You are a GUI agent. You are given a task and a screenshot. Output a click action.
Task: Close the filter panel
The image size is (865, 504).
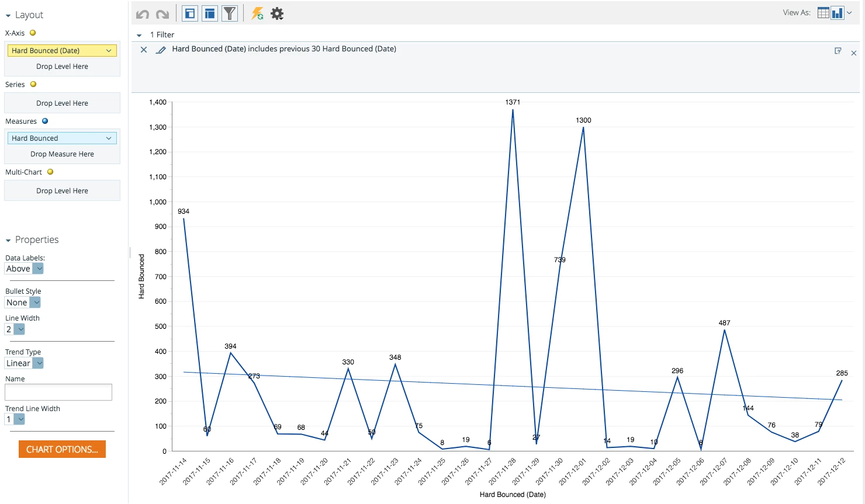click(854, 53)
